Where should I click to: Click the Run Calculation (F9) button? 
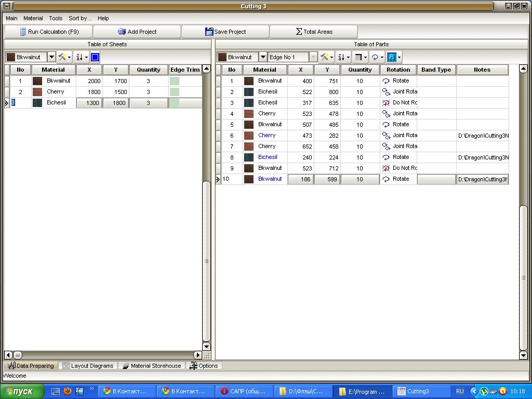(48, 32)
